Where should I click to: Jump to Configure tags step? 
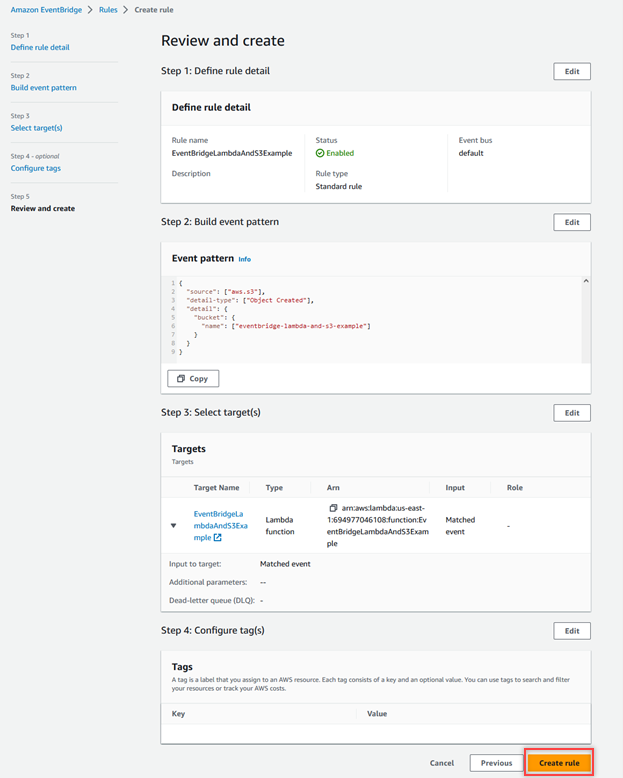pyautogui.click(x=36, y=168)
